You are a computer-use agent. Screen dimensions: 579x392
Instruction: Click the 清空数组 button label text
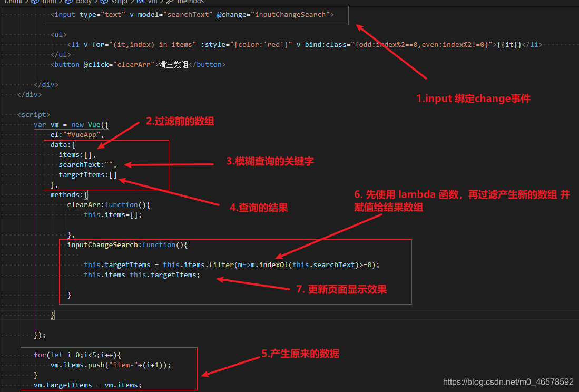coord(173,65)
